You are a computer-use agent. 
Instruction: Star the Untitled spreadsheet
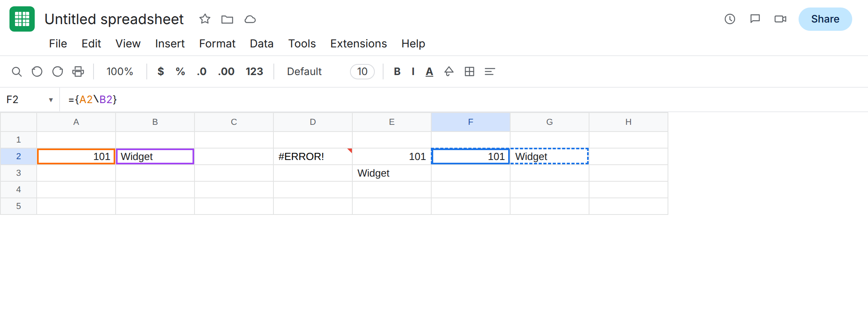(x=205, y=19)
